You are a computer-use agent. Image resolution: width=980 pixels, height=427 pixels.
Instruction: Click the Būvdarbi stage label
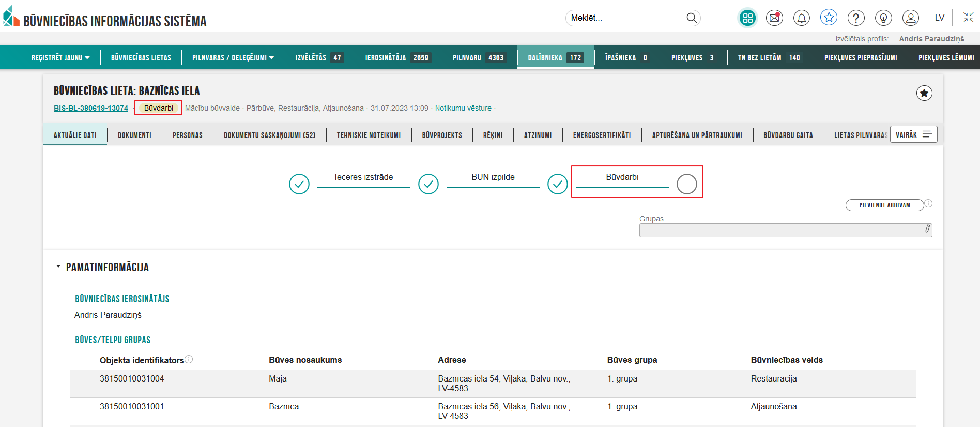click(x=622, y=177)
